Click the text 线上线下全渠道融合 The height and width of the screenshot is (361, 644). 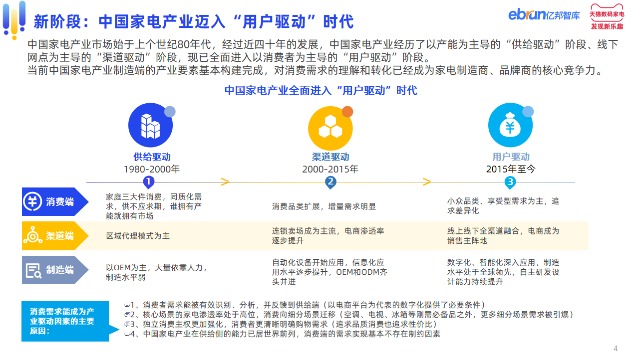click(x=484, y=231)
